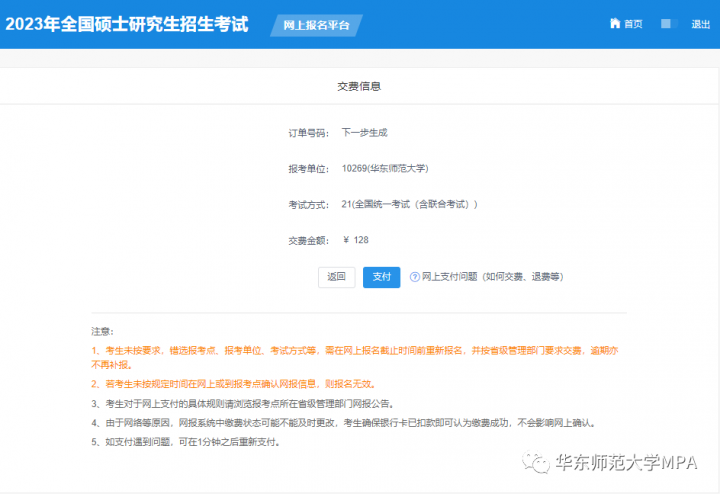This screenshot has height=494, width=720.
Task: Click the 交费金额 label
Action: 309,241
